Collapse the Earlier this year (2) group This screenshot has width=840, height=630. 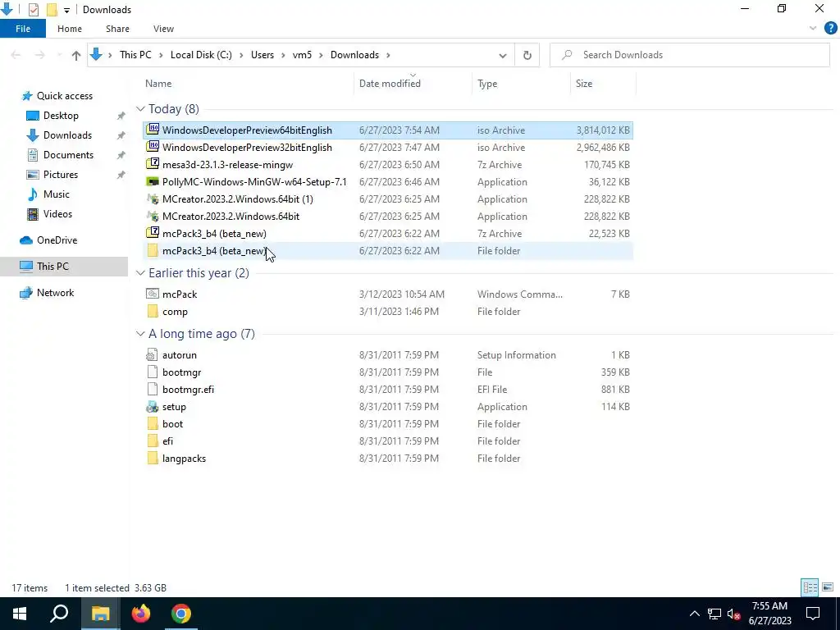[x=140, y=272]
